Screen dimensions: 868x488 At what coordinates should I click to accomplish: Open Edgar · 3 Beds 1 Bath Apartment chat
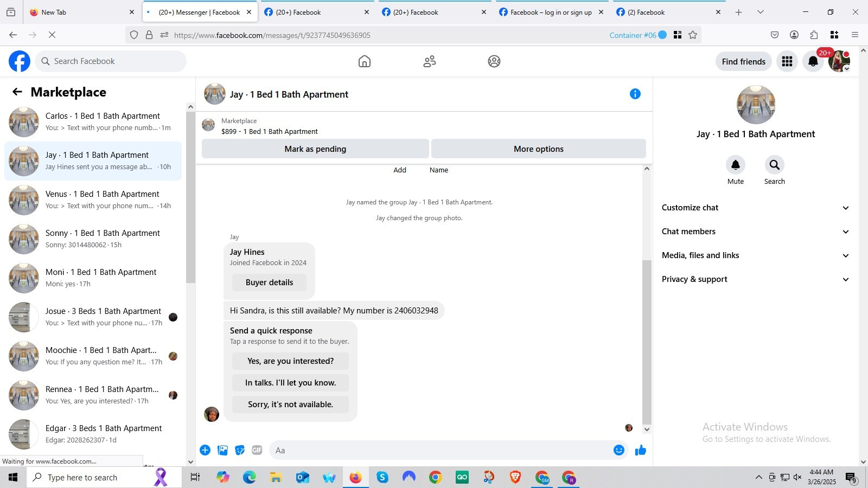click(93, 434)
